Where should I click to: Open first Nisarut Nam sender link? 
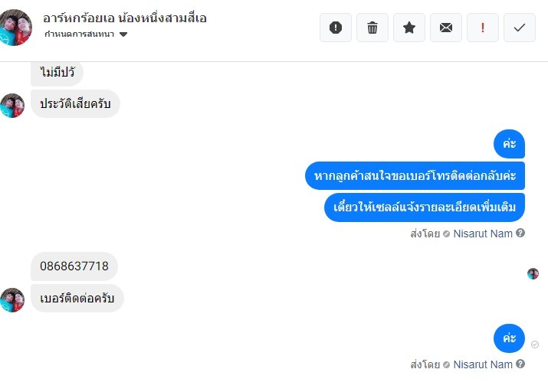click(x=483, y=234)
